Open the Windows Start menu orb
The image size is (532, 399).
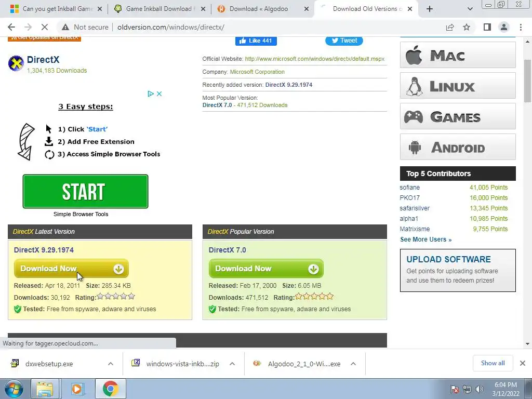(14, 389)
